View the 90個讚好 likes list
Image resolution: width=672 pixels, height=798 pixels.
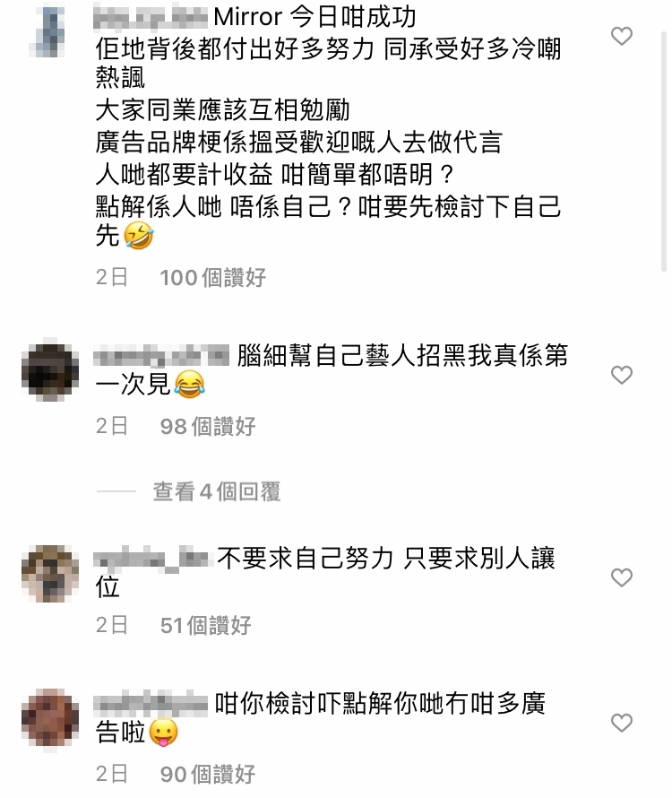click(208, 774)
